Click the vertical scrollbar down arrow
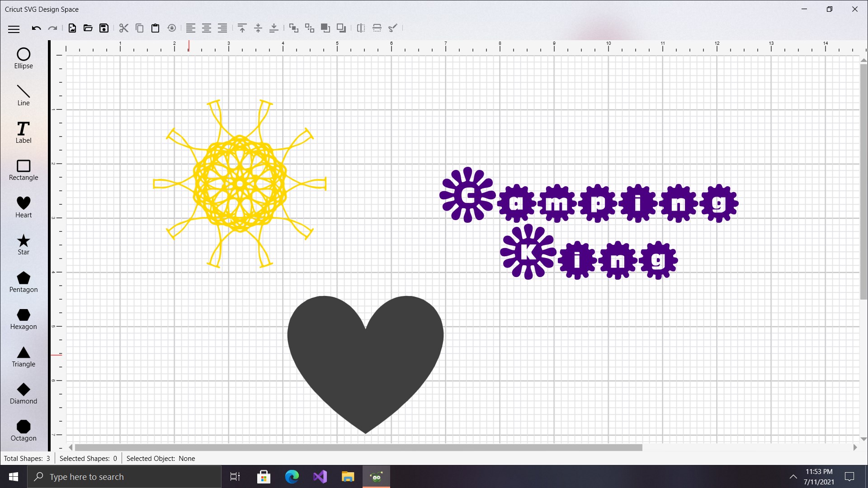Viewport: 868px width, 488px height. coord(863,439)
